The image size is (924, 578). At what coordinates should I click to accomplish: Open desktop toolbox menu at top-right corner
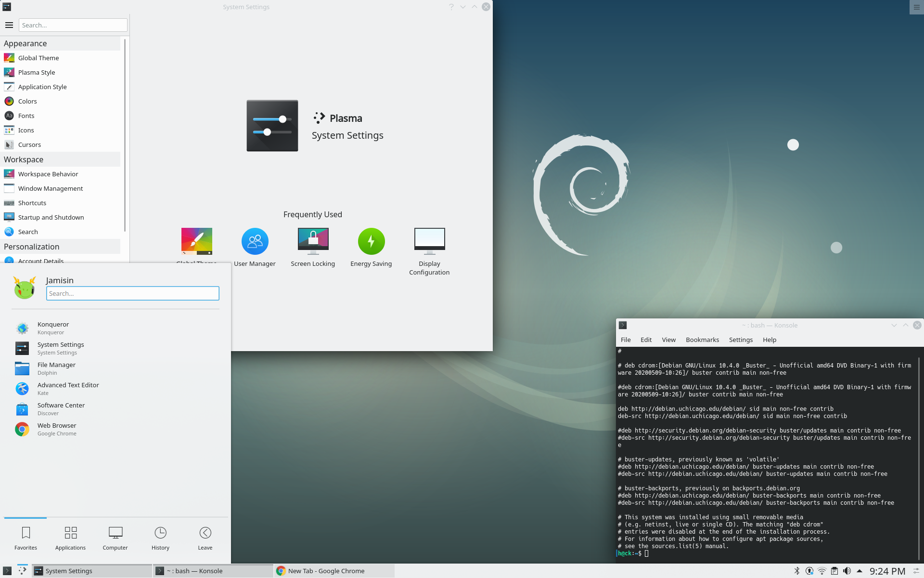916,7
